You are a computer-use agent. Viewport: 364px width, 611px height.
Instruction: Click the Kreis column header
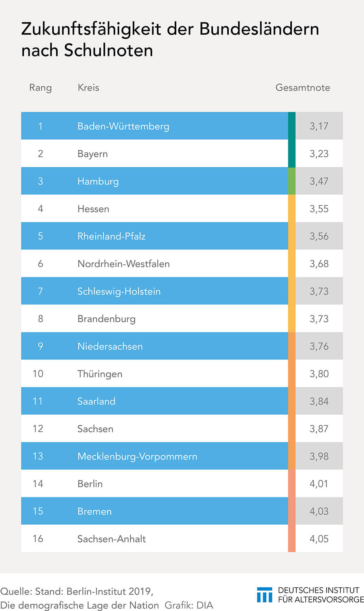(x=88, y=88)
